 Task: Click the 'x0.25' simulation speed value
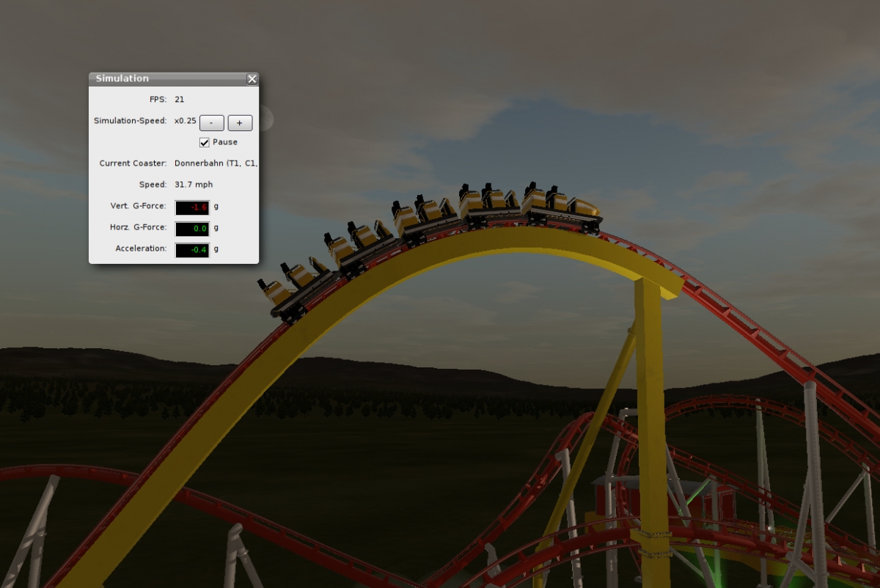(x=186, y=121)
